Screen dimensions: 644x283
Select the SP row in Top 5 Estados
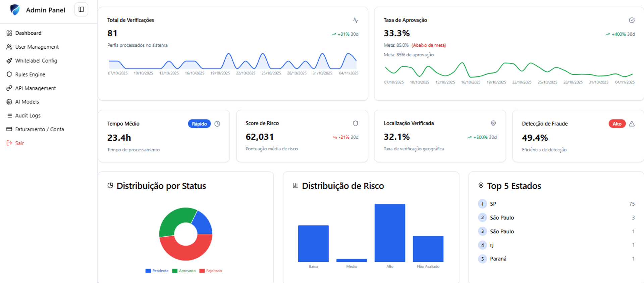[x=556, y=204]
